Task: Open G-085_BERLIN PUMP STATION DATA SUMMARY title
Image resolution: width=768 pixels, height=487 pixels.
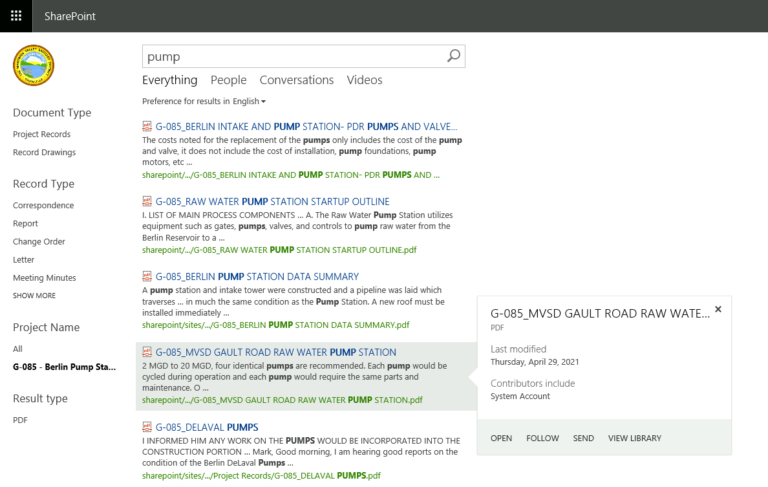Action: click(x=257, y=276)
